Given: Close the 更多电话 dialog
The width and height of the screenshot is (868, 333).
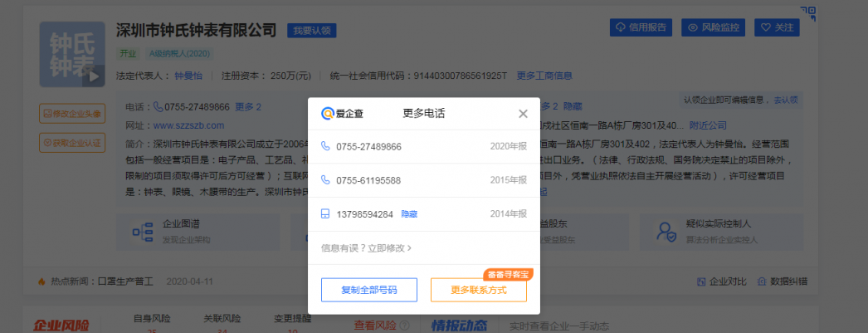Looking at the screenshot, I should point(523,114).
